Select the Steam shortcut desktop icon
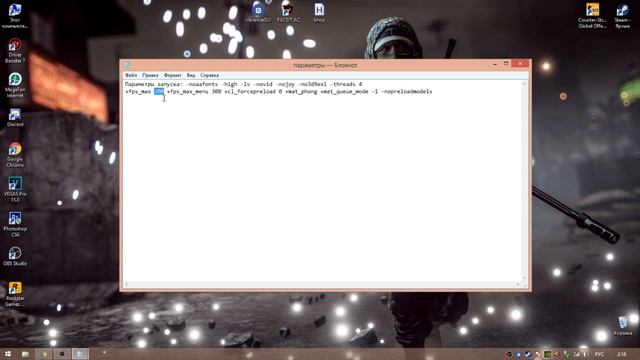 click(622, 16)
